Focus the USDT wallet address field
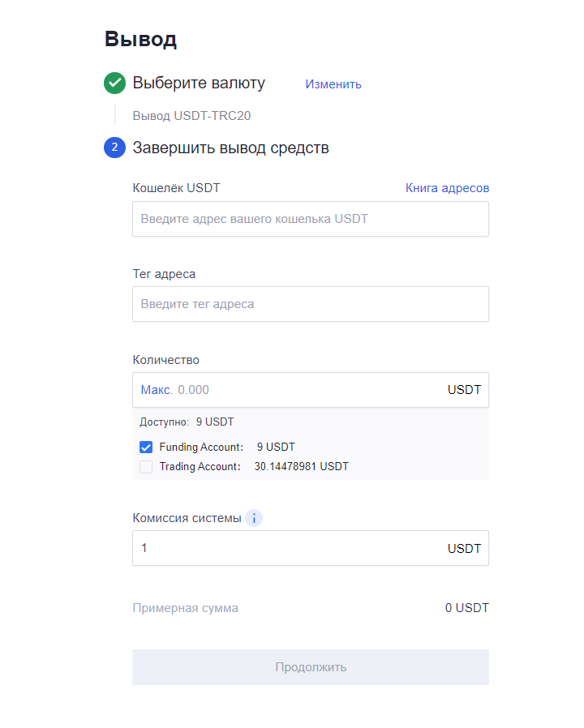Viewport: 584px width, 728px height. pos(311,219)
